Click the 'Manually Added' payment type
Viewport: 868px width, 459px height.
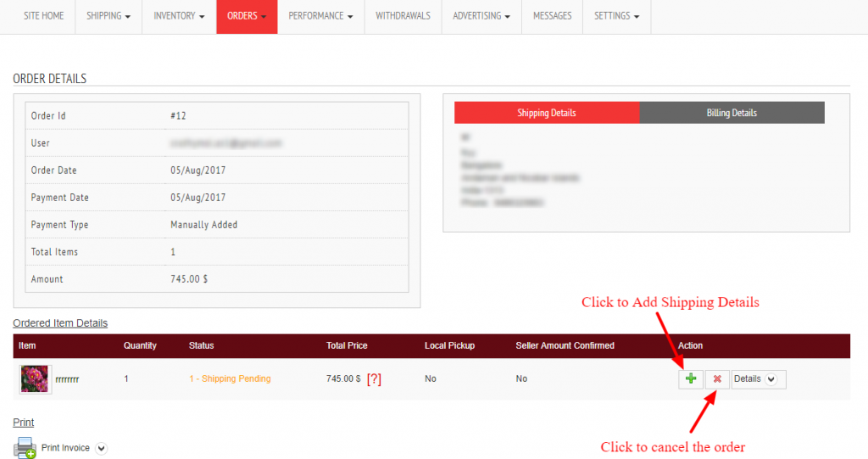(203, 225)
